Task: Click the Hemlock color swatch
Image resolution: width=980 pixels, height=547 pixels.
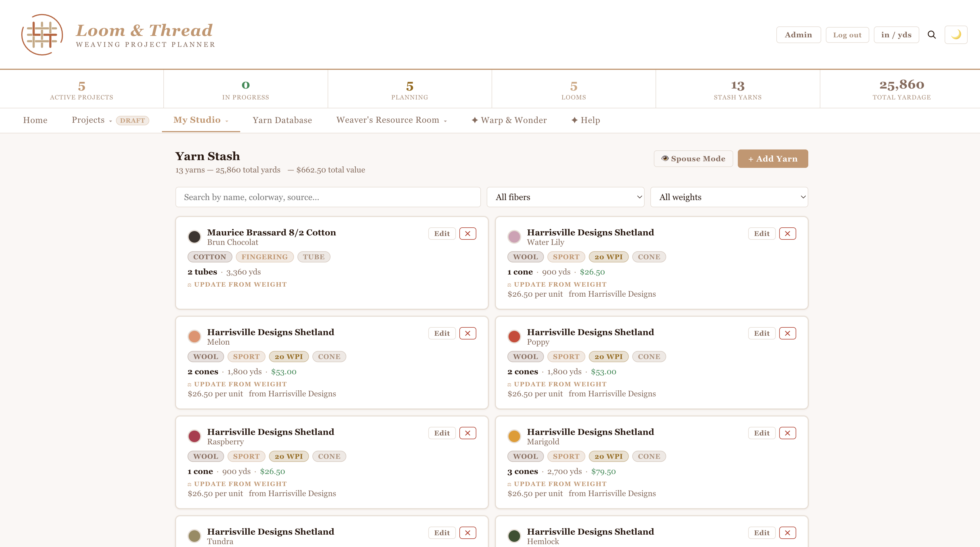Action: pyautogui.click(x=514, y=536)
